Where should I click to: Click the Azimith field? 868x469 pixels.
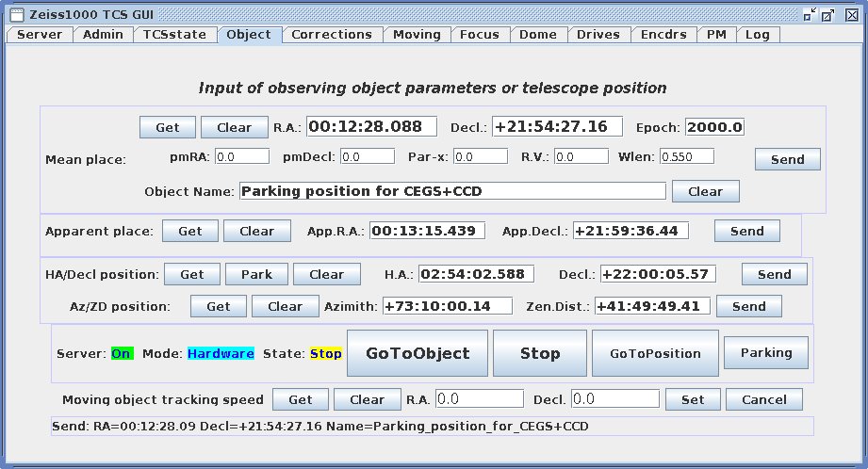pyautogui.click(x=448, y=306)
